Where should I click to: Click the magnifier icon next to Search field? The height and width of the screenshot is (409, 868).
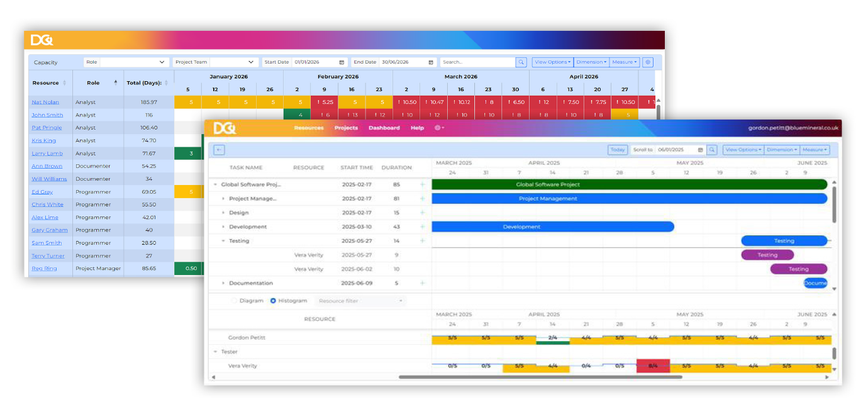pos(521,62)
